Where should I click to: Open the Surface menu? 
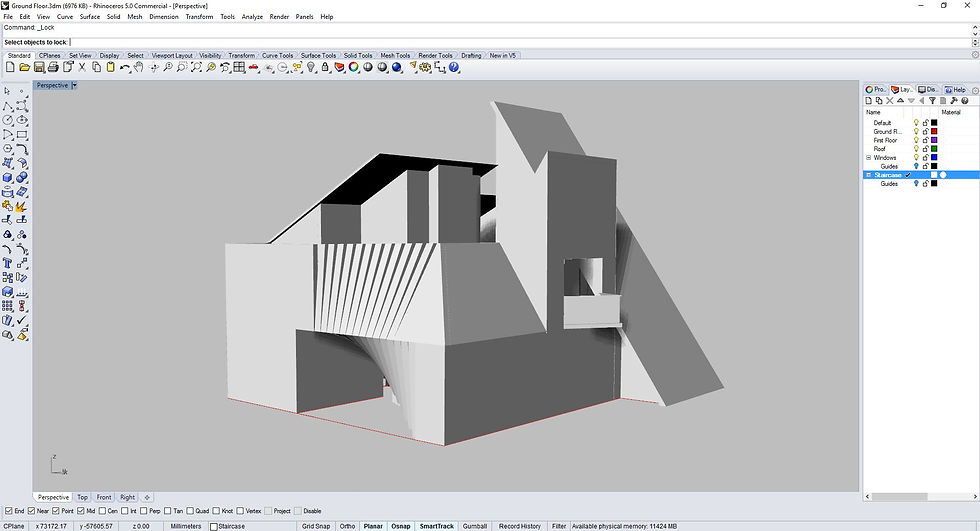(x=90, y=17)
